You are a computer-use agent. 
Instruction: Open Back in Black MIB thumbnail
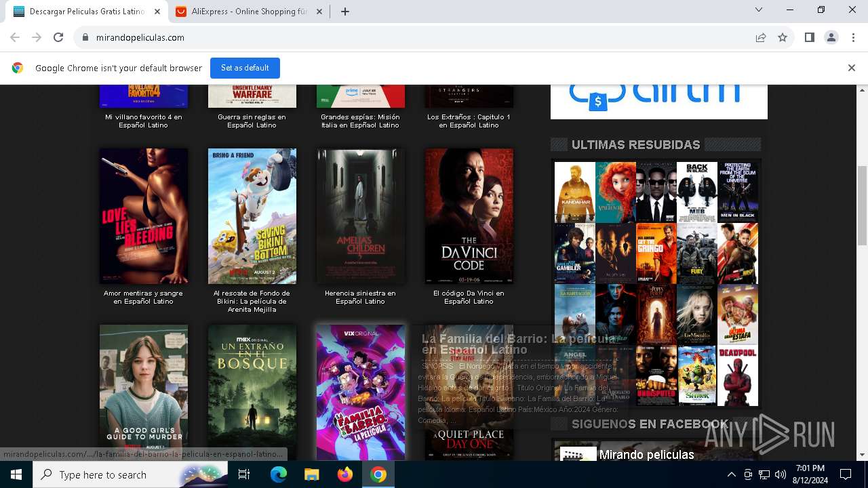[697, 192]
